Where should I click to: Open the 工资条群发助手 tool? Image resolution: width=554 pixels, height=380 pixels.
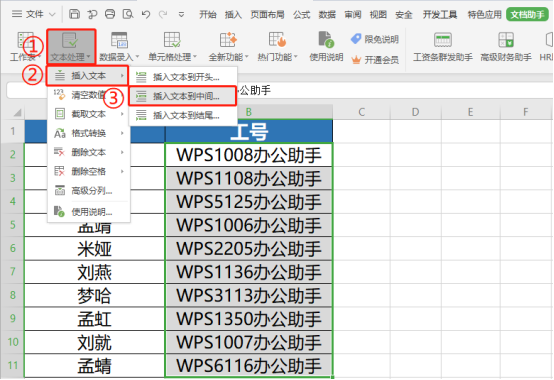coord(443,47)
